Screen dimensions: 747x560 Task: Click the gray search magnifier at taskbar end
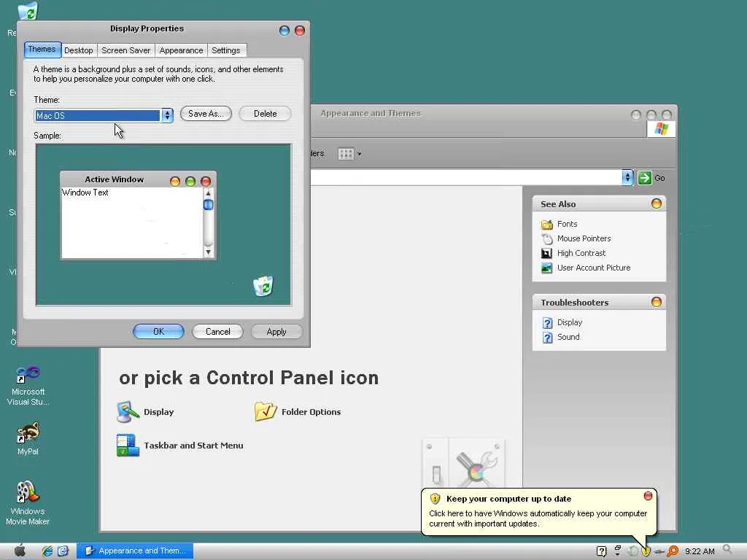point(727,550)
